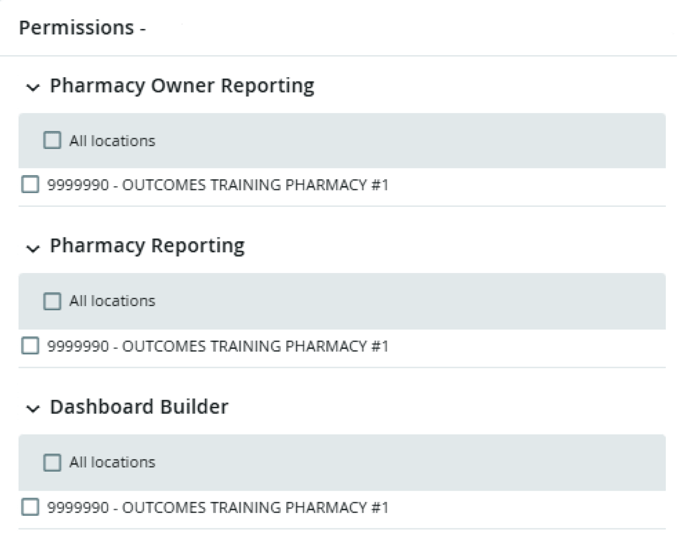The image size is (688, 536).
Task: Click "All locations" label text in Pharmacy Reporting
Action: coord(112,301)
